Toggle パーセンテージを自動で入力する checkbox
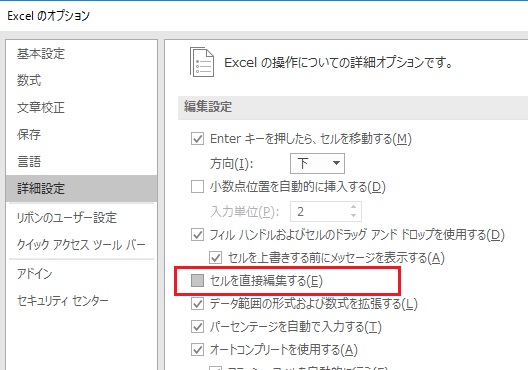 click(x=197, y=327)
